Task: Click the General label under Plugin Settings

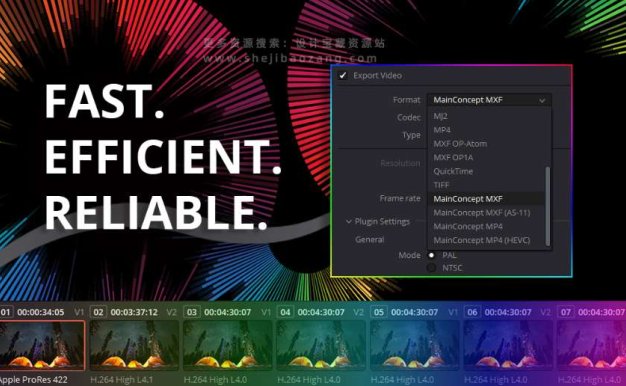Action: 370,240
